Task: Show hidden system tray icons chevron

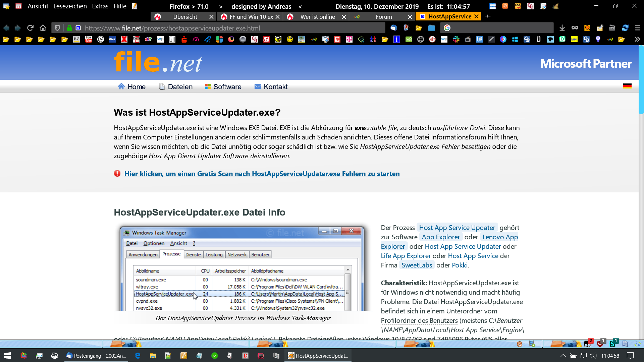Action: (563, 356)
